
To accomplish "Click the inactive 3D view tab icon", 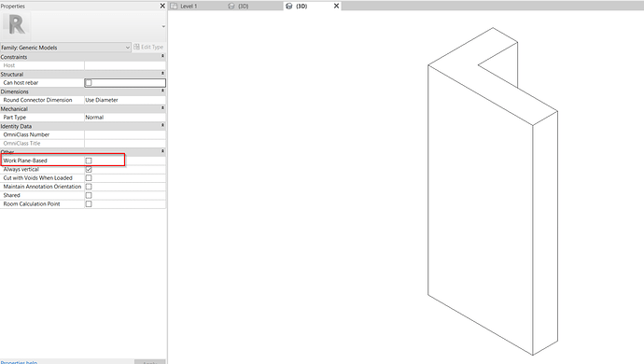I will pos(231,7).
